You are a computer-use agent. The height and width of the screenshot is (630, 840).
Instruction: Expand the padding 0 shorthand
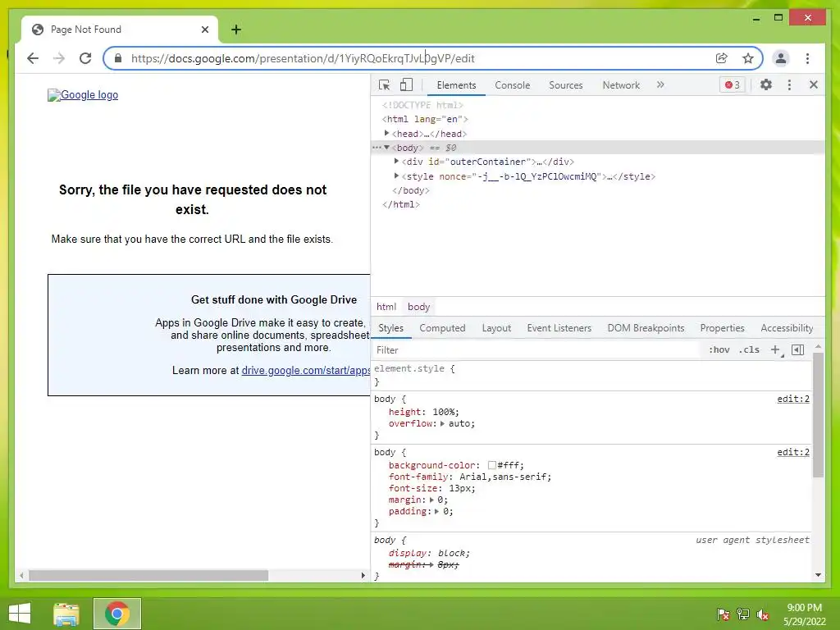pos(437,512)
